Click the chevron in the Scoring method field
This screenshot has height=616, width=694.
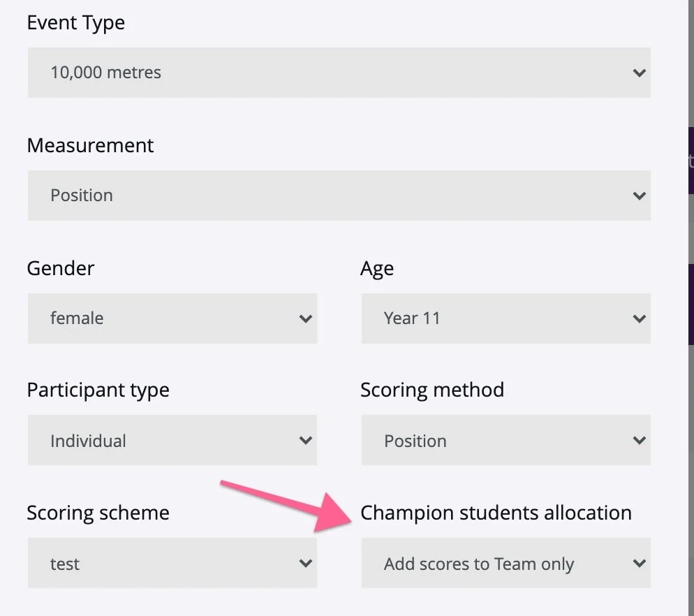[639, 440]
